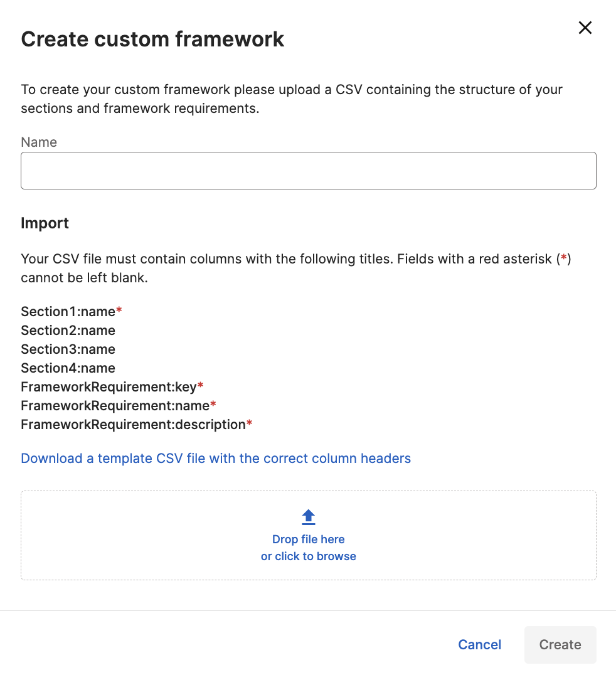Select the Section2:name column title
616x675 pixels.
point(68,330)
